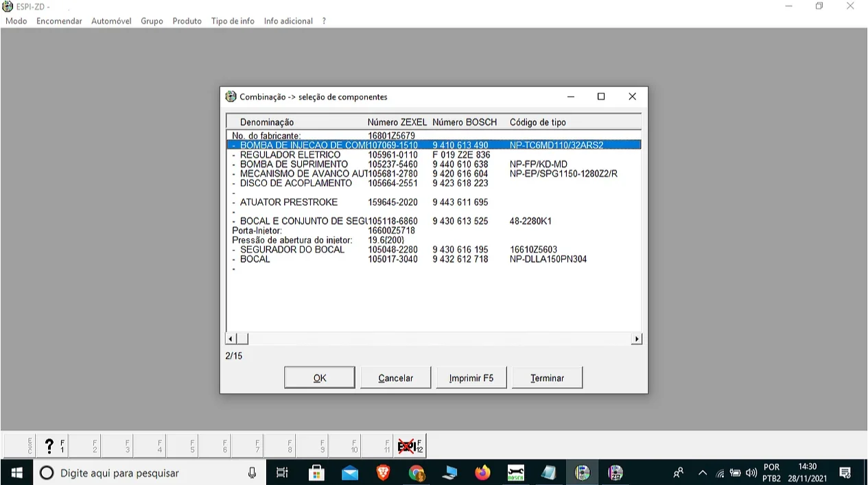The height and width of the screenshot is (485, 868).
Task: Click the Pressão de abertura do injetor row
Action: tap(434, 240)
